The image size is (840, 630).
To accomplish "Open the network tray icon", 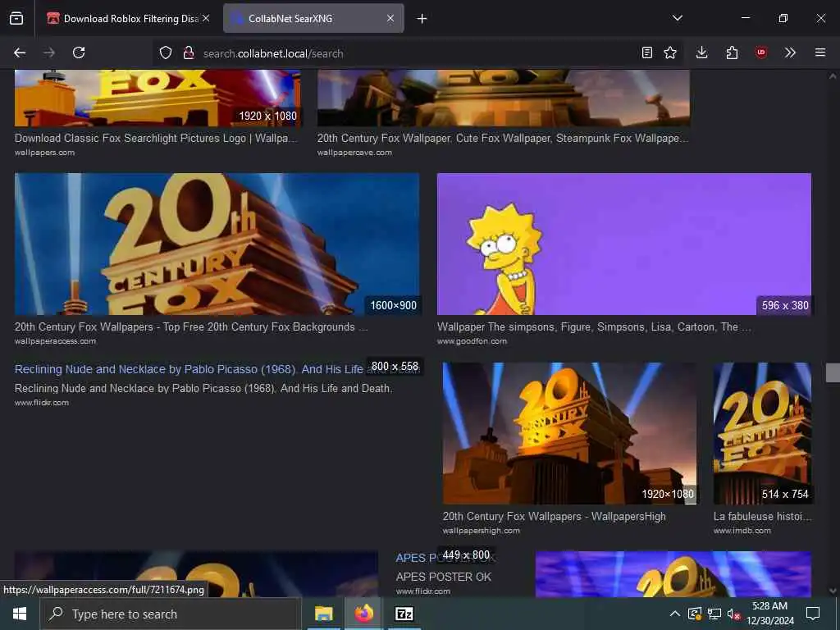I will coord(714,614).
